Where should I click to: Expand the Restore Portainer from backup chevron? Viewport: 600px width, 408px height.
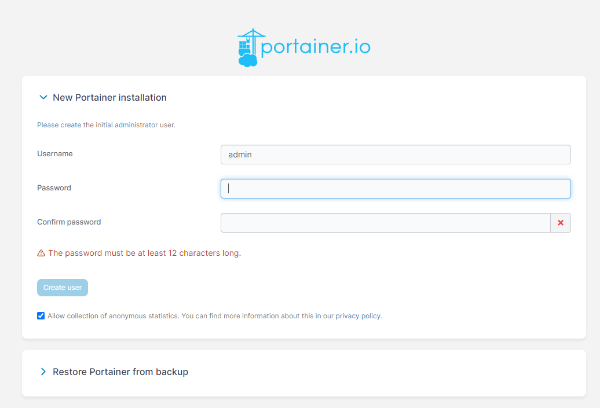(42, 371)
